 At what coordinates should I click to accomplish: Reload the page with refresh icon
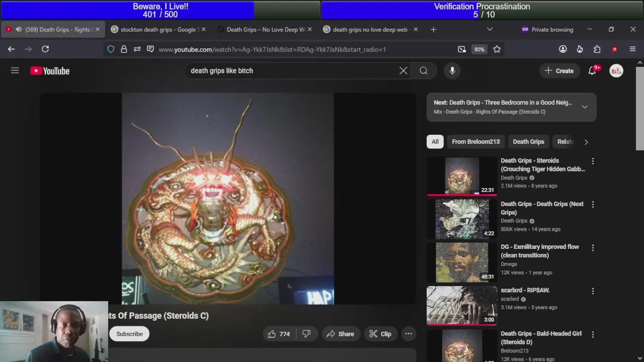(45, 49)
